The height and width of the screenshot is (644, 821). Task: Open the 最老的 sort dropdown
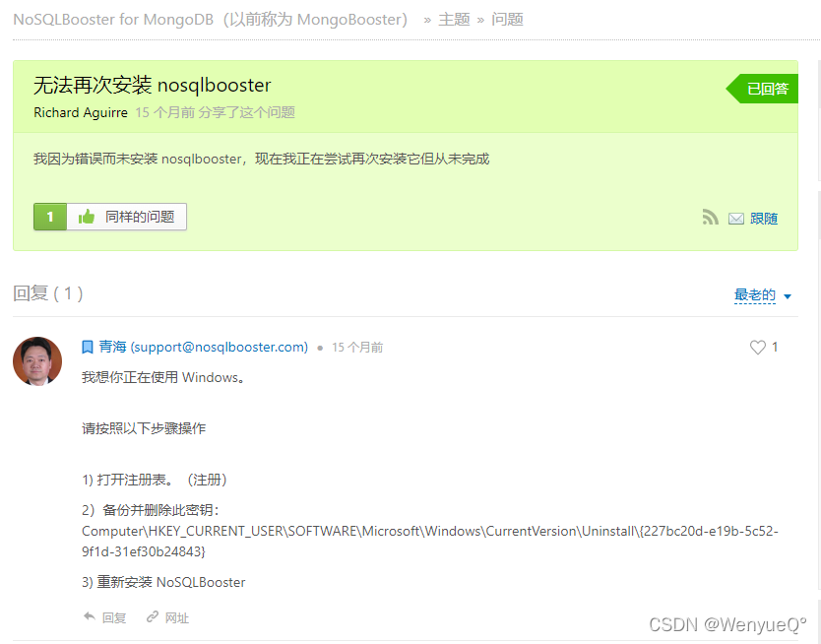pos(762,295)
